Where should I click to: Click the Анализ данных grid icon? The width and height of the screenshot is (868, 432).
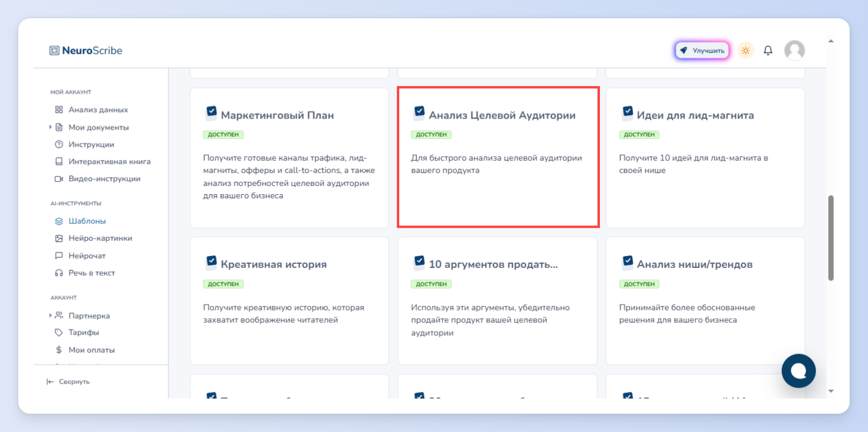[x=58, y=110]
